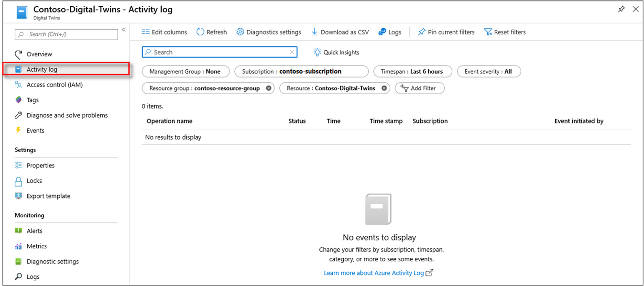The width and height of the screenshot is (644, 286).
Task: Remove the Resource Contoso-Digital-Twins filter
Action: [x=384, y=88]
